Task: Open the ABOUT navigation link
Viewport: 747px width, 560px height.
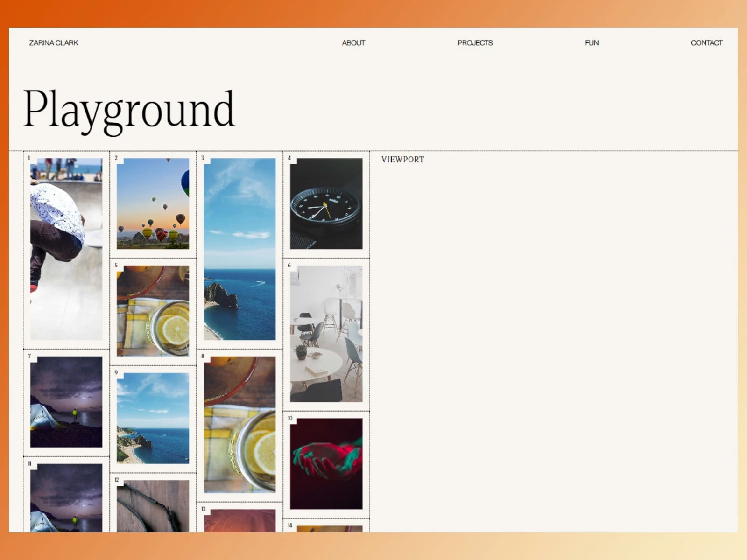Action: tap(353, 43)
